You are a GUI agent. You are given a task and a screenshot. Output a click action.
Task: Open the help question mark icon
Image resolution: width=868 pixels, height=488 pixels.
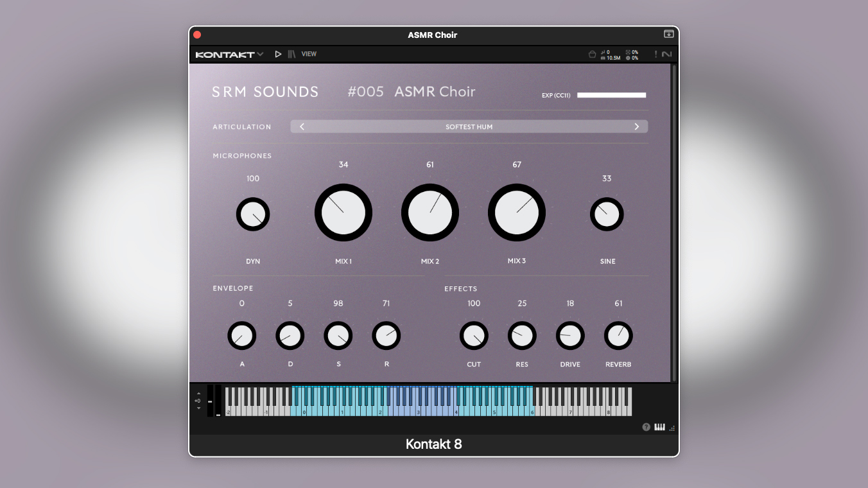[646, 426]
